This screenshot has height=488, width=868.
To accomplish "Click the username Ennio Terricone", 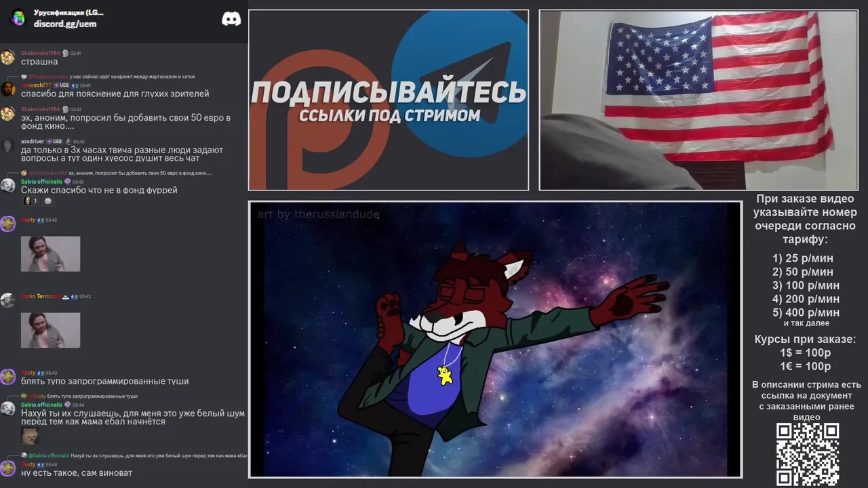I will (40, 296).
